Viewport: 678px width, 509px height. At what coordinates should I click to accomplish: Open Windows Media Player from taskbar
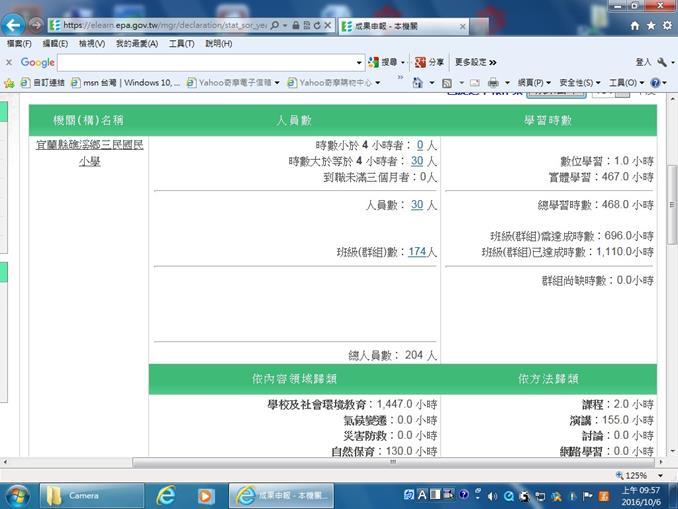pos(205,495)
